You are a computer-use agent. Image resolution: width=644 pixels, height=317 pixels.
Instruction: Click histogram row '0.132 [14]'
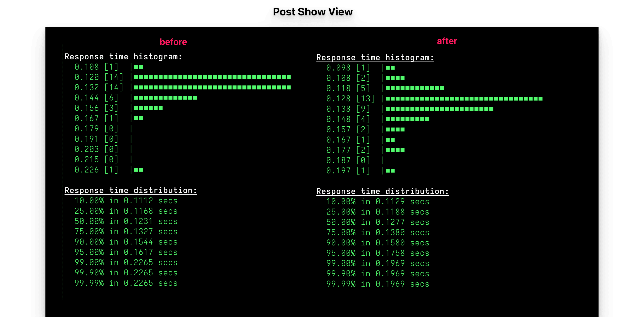183,87
